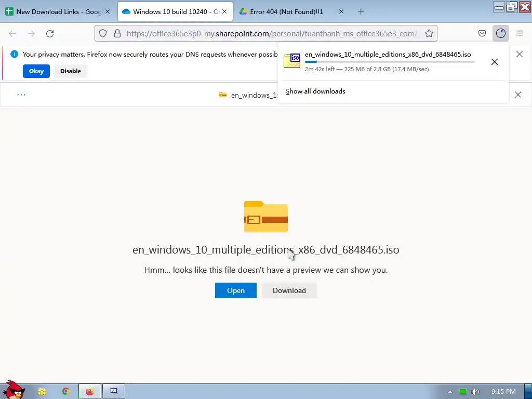
Task: Show hidden tray icons arrow
Action: 450,392
